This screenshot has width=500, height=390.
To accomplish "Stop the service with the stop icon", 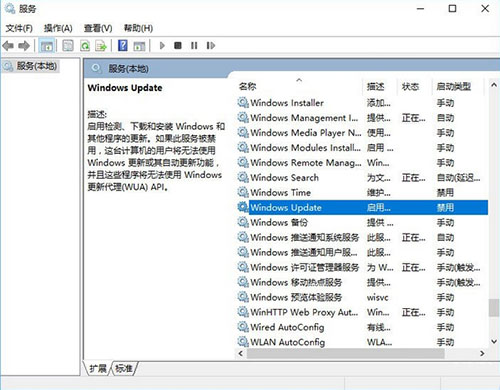I will 178,45.
